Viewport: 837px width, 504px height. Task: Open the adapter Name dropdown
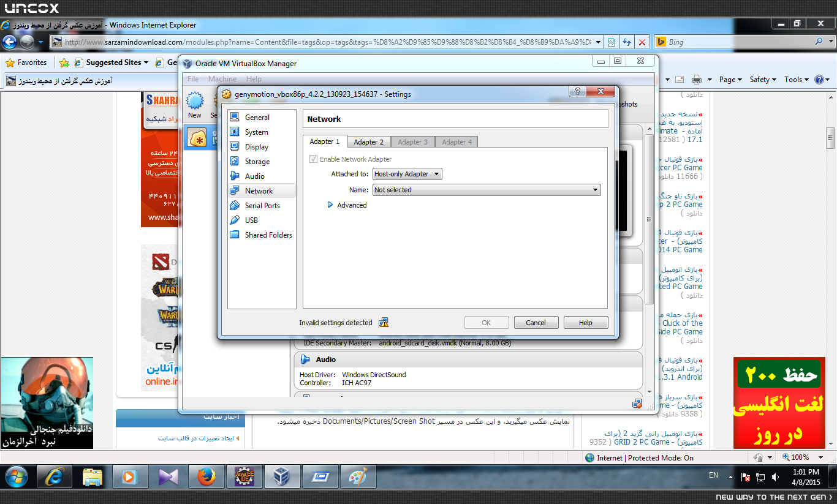pos(487,190)
